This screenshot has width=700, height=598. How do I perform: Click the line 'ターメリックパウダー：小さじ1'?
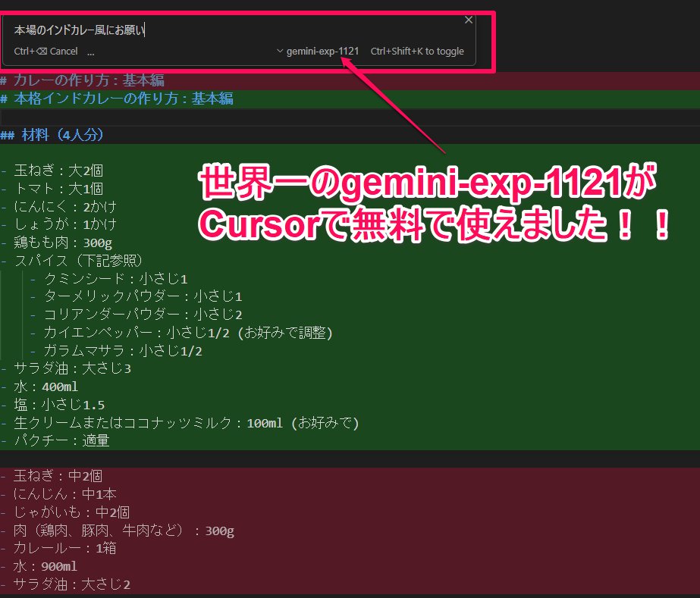pyautogui.click(x=143, y=296)
